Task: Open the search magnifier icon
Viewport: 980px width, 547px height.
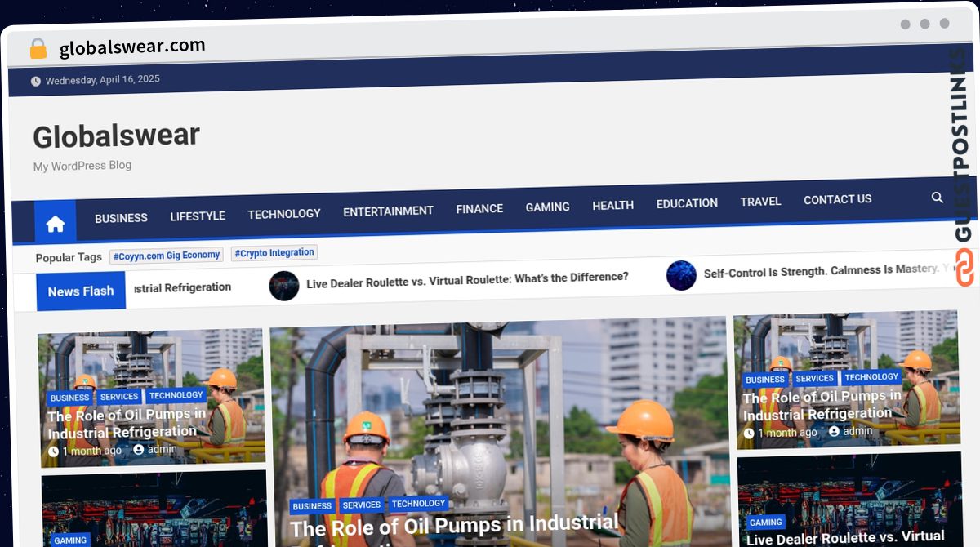Action: click(938, 198)
